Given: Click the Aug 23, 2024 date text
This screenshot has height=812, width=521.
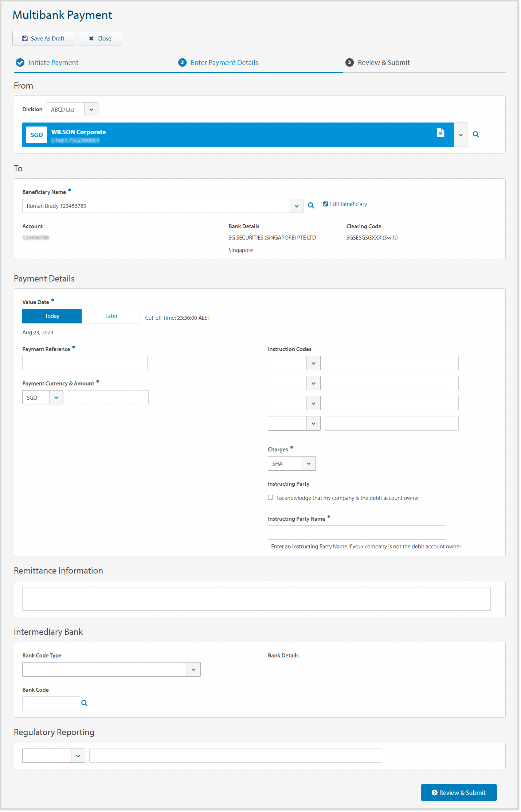Looking at the screenshot, I should tap(38, 333).
